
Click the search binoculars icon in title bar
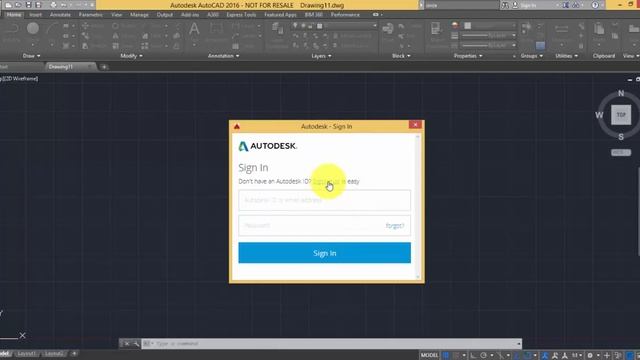pos(505,5)
